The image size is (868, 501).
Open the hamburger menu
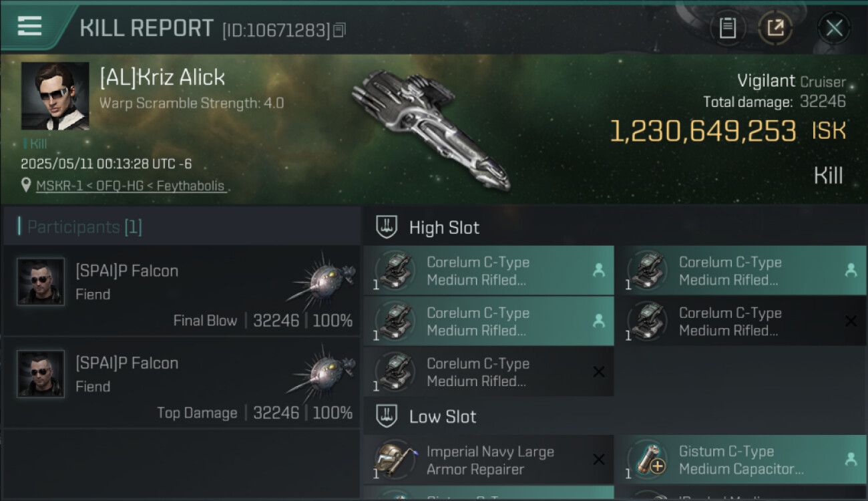click(x=30, y=27)
